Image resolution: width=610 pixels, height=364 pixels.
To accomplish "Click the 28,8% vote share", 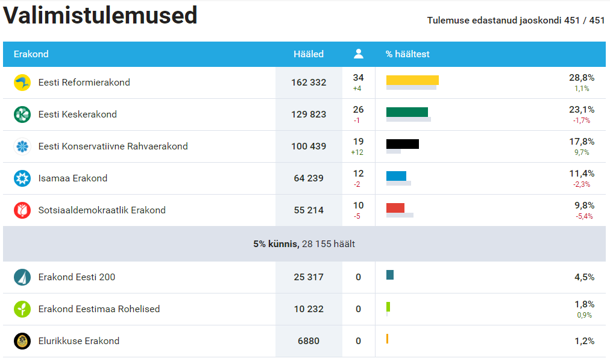I will click(582, 78).
